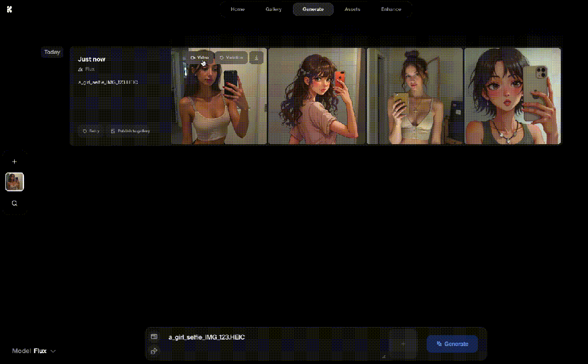
Task: Click the Flux model label in the card
Action: click(86, 69)
